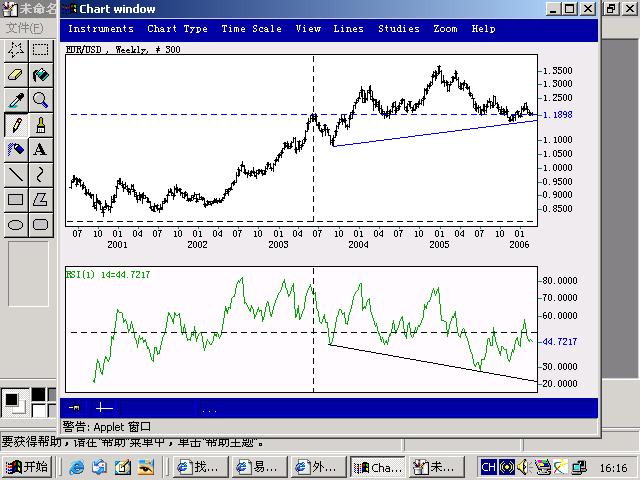
Task: Switch to taskbar window 外...
Action: click(319, 467)
